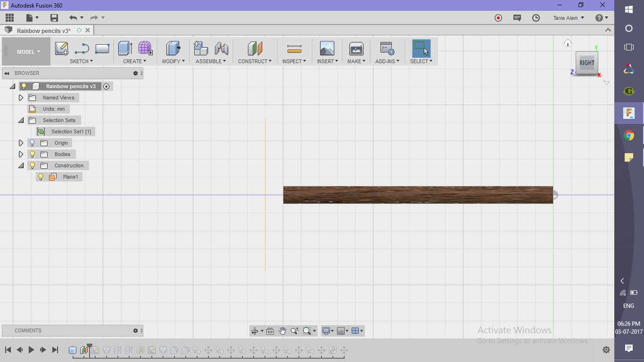Screen dimensions: 644x362
Task: Open the ASSEMBLE menu
Action: click(211, 61)
